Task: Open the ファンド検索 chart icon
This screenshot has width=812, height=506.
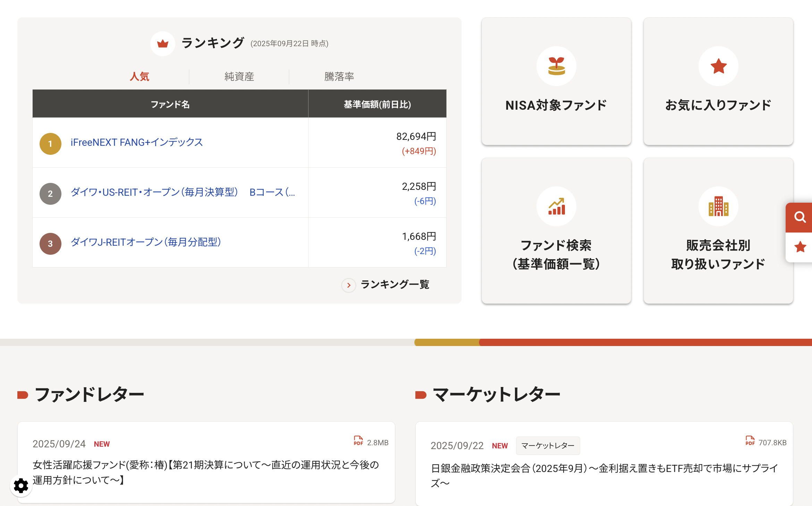Action: coord(556,206)
